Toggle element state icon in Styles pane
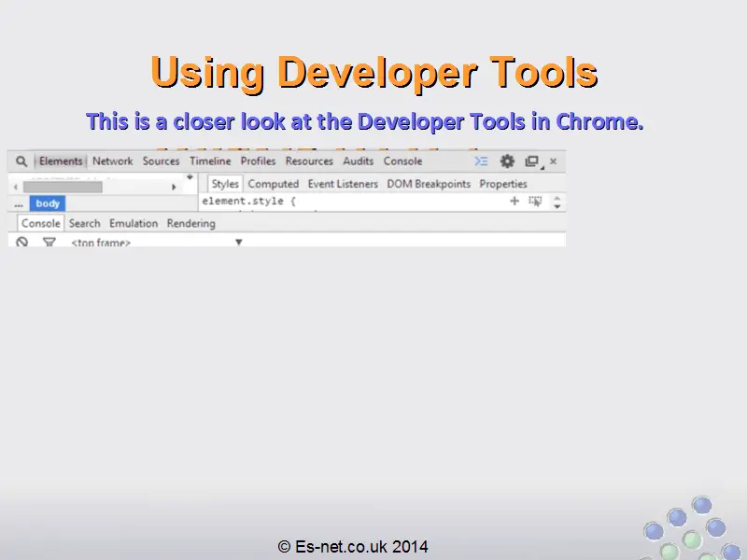The width and height of the screenshot is (747, 560). click(x=535, y=201)
